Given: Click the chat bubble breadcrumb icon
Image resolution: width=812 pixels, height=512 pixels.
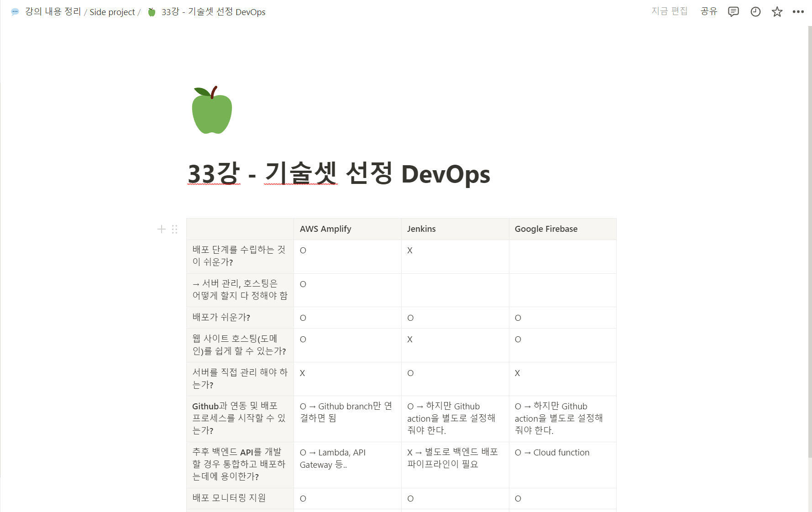Looking at the screenshot, I should [15, 12].
